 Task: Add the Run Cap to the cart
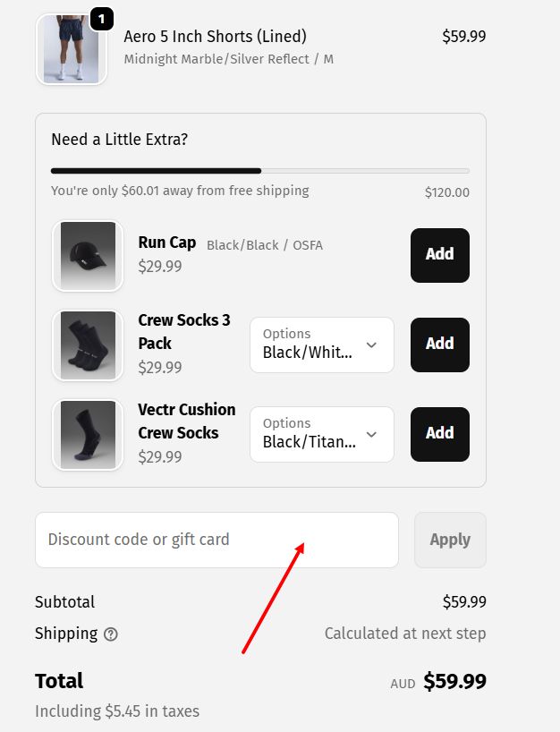click(x=439, y=255)
